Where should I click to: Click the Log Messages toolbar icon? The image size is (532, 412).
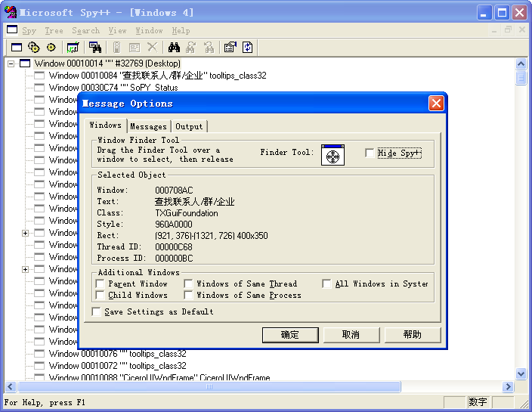pos(73,48)
